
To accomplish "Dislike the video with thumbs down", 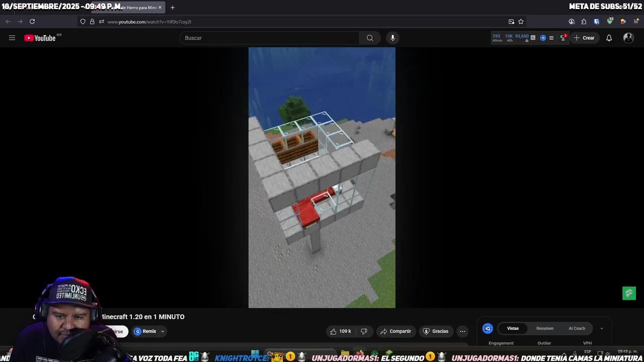I will (x=364, y=331).
